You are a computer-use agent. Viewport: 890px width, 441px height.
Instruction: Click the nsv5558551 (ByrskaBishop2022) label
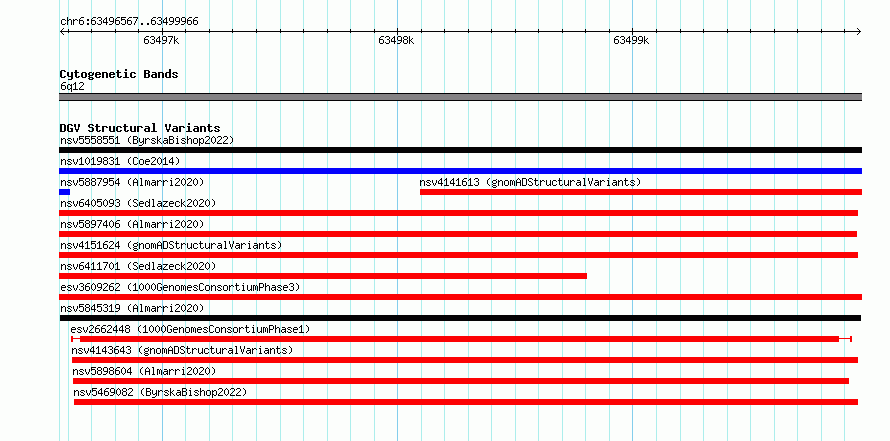tap(147, 140)
